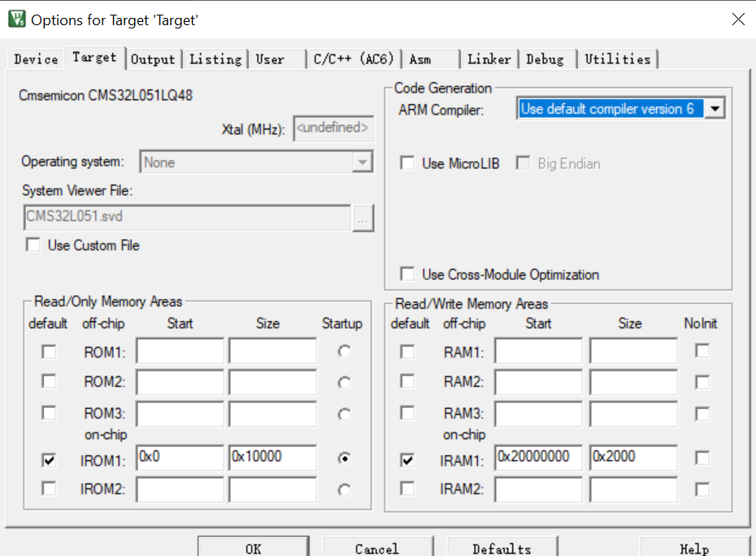Open the Asm tab

[431, 59]
